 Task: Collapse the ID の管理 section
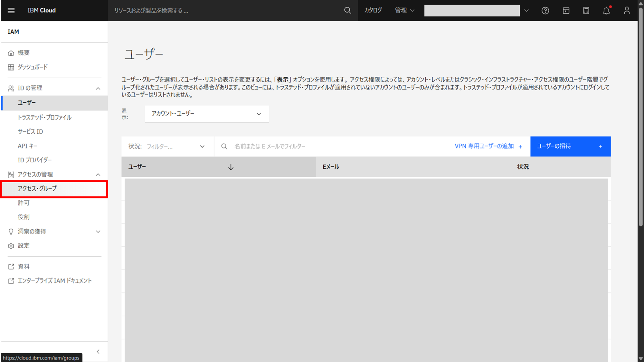98,88
